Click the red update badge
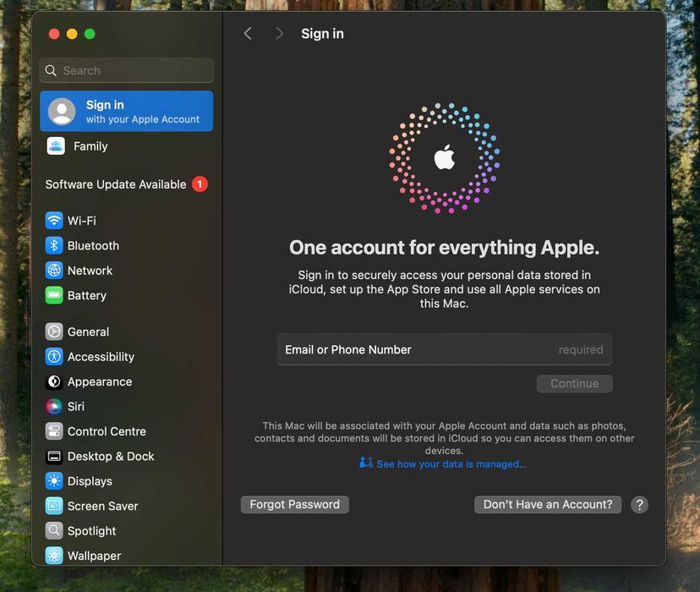Screen dimensions: 700x592 tap(200, 184)
